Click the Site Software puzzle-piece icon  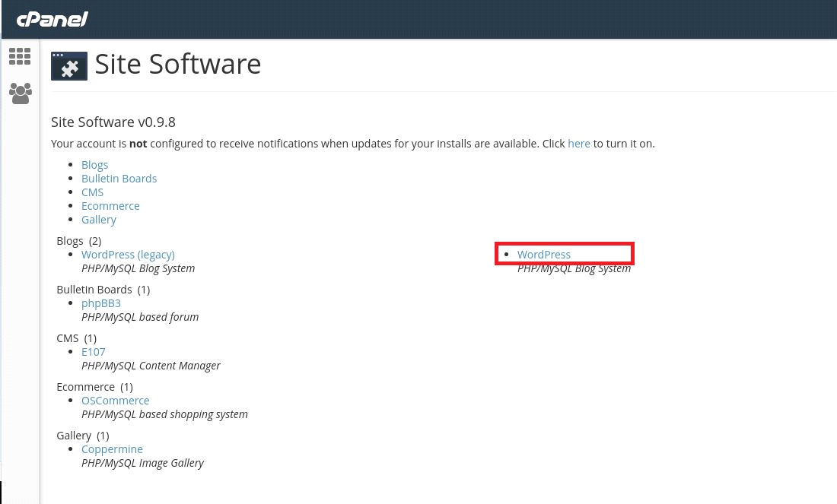[69, 65]
